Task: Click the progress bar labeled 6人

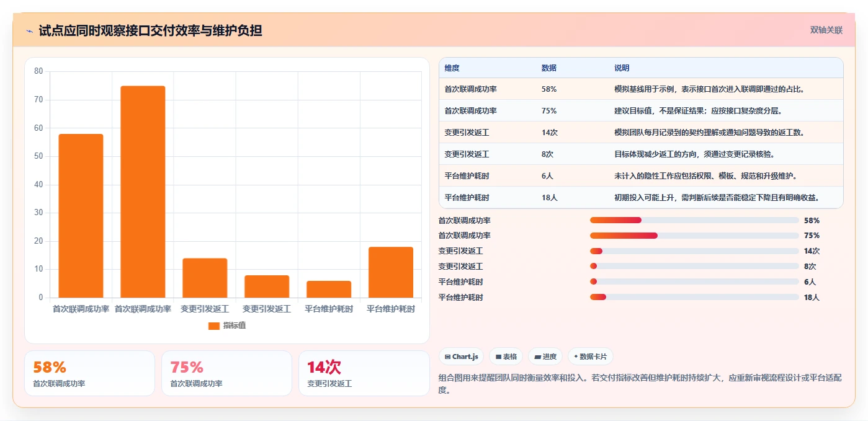Action: (x=694, y=281)
